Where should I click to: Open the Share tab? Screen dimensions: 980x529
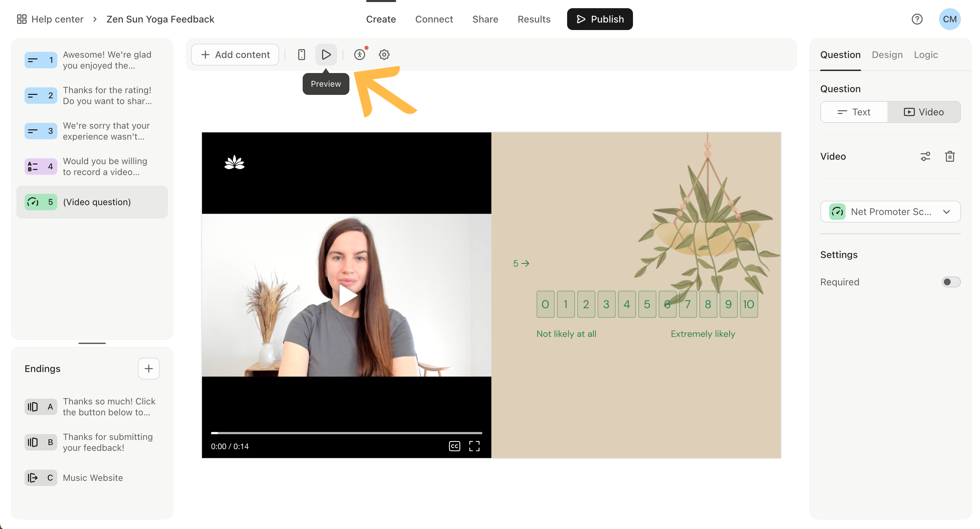click(485, 19)
